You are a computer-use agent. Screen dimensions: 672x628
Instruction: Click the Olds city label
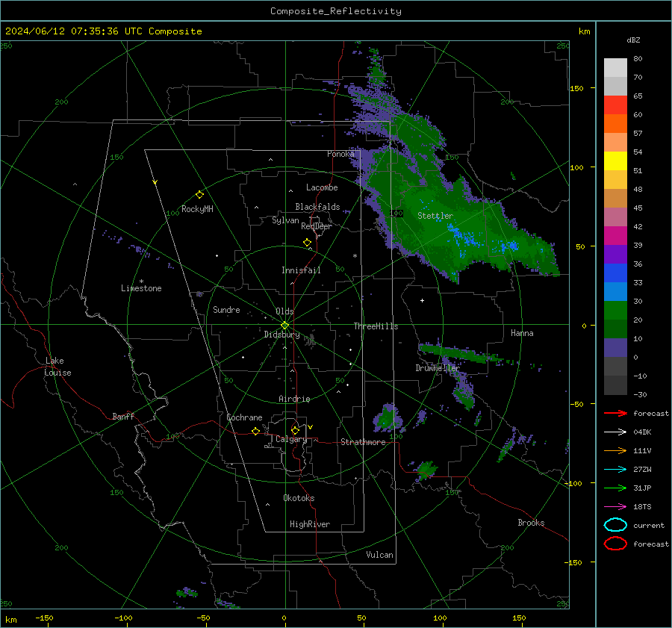(284, 311)
